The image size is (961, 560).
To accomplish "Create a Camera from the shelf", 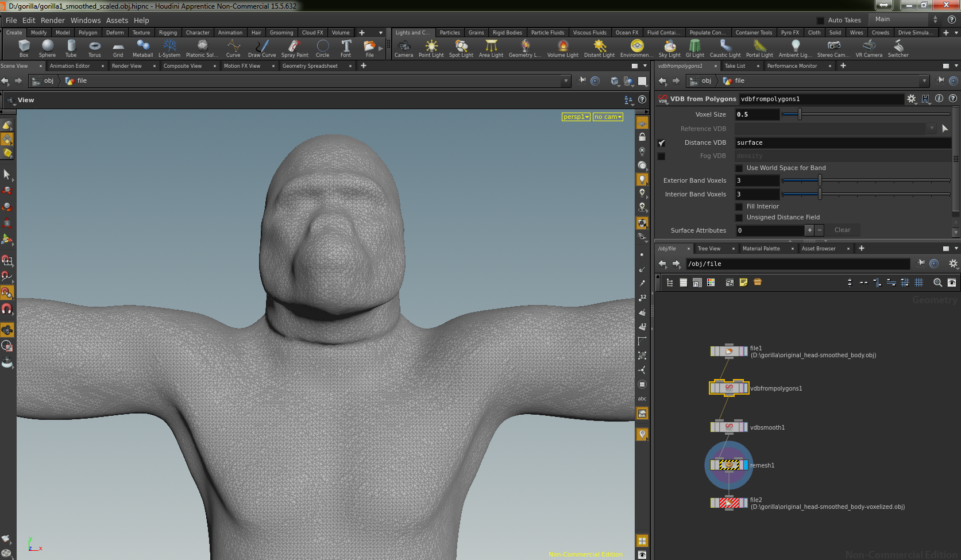I will pos(404,48).
